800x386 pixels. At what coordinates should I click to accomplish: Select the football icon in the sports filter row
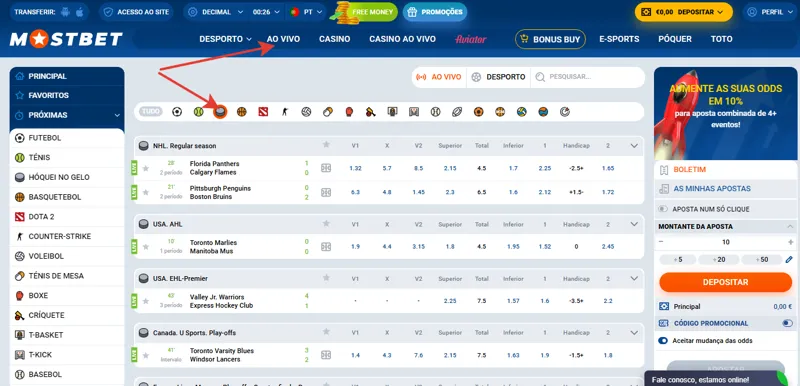(177, 112)
